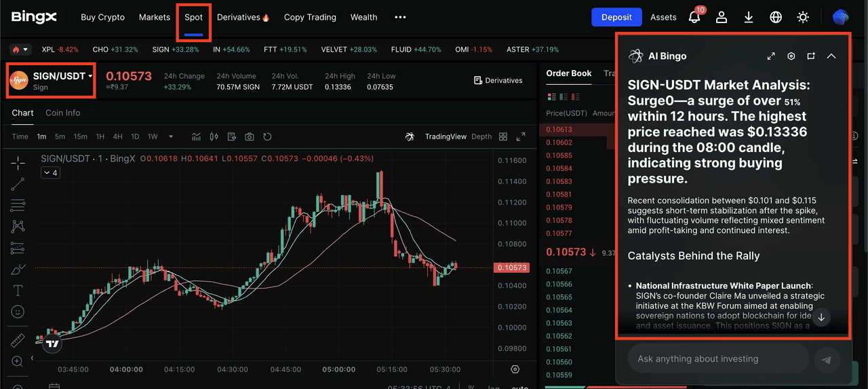
Task: Send the AI Bingo message
Action: pos(826,360)
